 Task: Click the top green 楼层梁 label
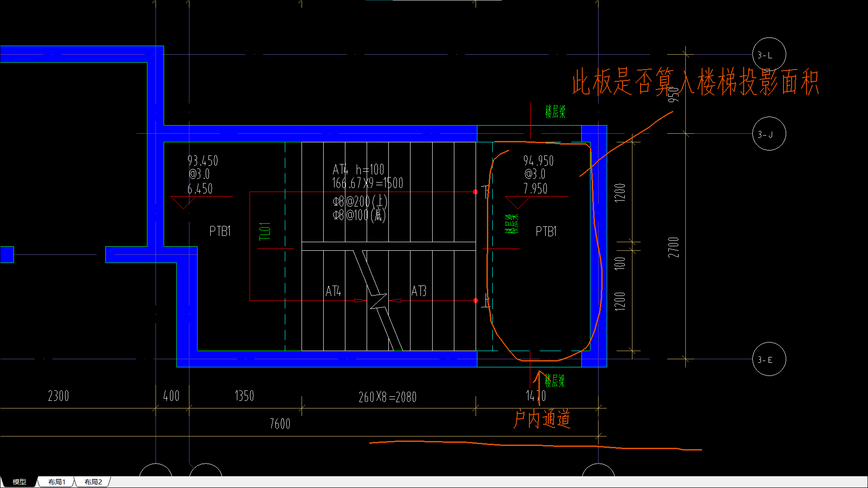click(555, 112)
